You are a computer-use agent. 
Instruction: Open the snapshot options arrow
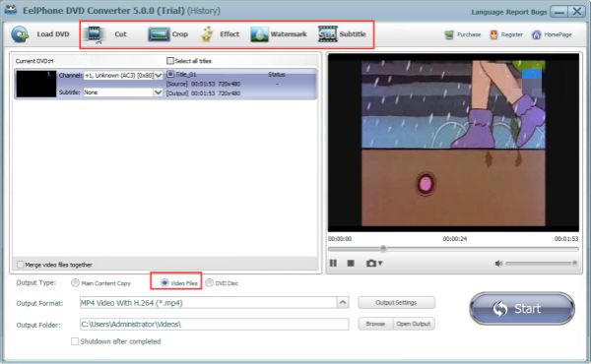pos(380,263)
